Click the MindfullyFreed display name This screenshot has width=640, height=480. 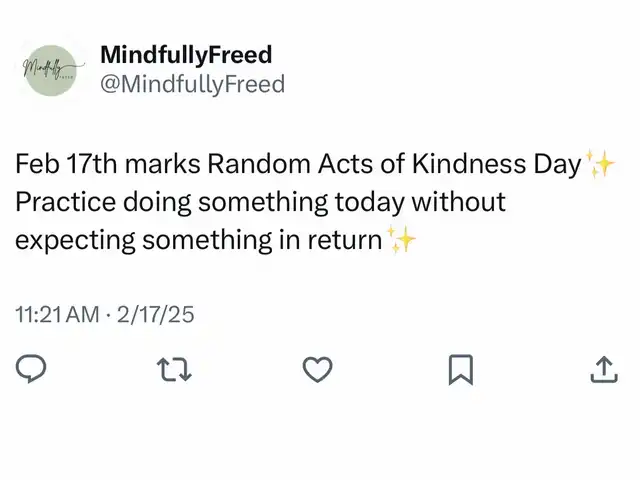pyautogui.click(x=186, y=55)
